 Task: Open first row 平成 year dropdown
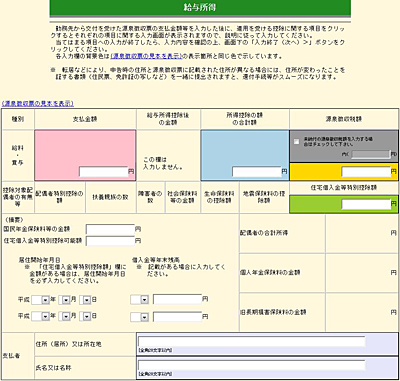click(x=40, y=300)
